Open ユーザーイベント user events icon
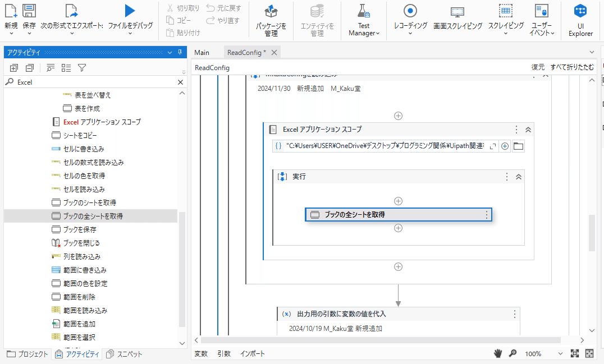The image size is (604, 364). pyautogui.click(x=542, y=11)
